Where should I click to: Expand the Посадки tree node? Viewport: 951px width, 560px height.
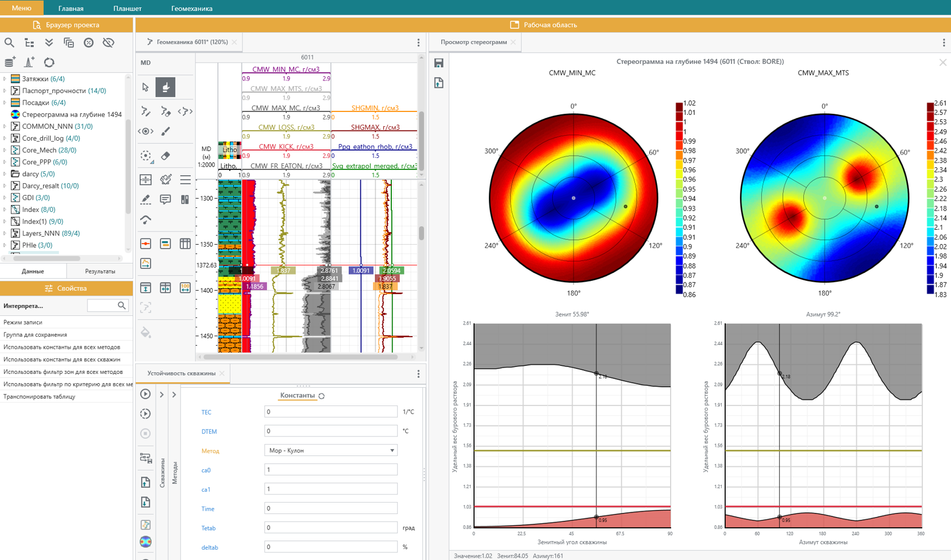pyautogui.click(x=5, y=103)
